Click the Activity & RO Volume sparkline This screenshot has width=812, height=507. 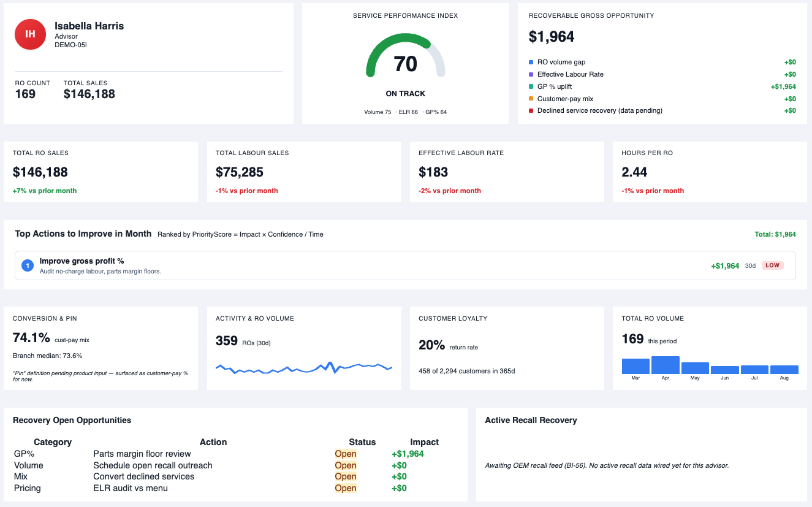[x=304, y=368]
